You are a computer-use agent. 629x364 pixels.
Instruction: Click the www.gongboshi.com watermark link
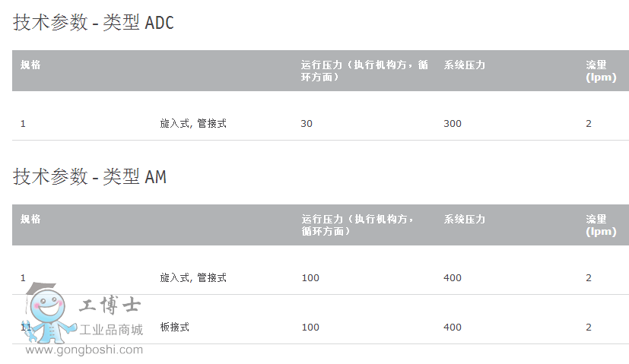[84, 350]
